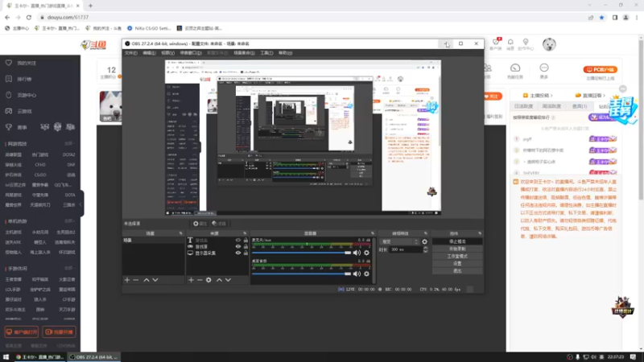Viewport: 644px width, 362px height.
Task: Click the Douyu logo
Action: pyautogui.click(x=93, y=45)
